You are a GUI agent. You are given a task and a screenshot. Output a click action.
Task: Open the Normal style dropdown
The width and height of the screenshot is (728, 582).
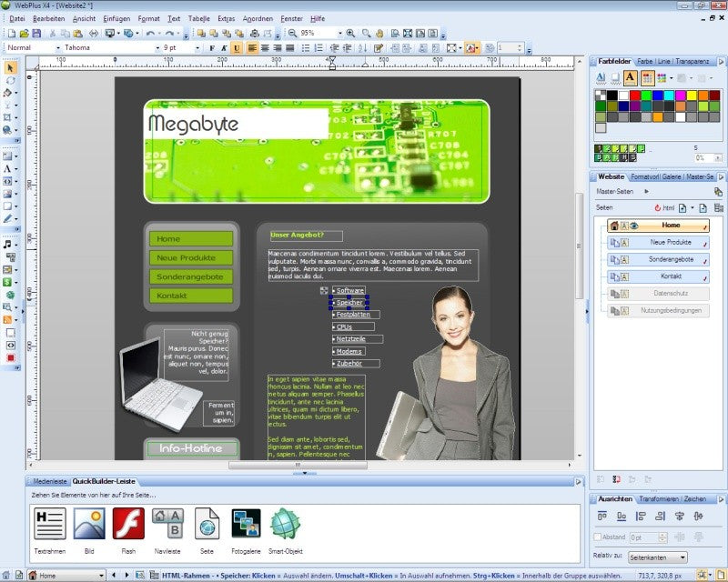click(x=58, y=48)
